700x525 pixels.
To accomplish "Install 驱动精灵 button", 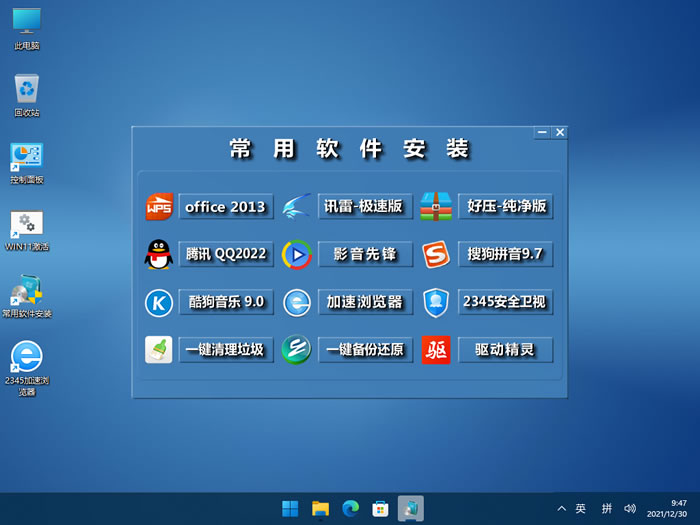I will tap(506, 350).
